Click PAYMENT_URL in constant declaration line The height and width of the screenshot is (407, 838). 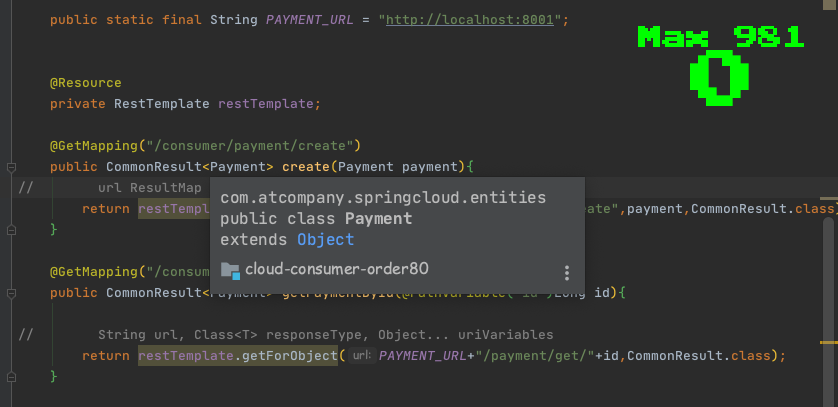[x=309, y=20]
